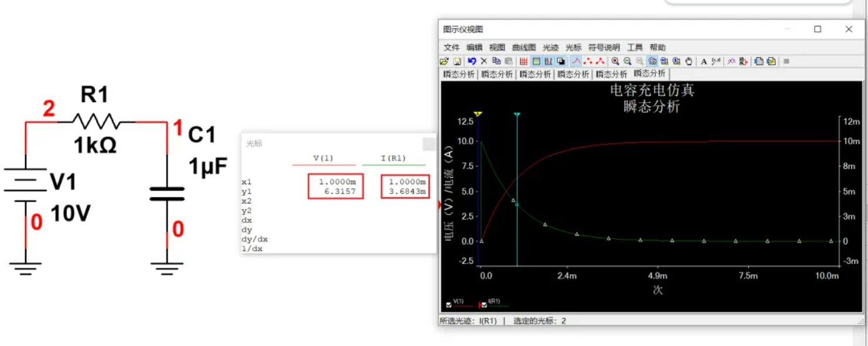Click the save floppy disk icon
This screenshot has width=868, height=346.
pyautogui.click(x=457, y=61)
